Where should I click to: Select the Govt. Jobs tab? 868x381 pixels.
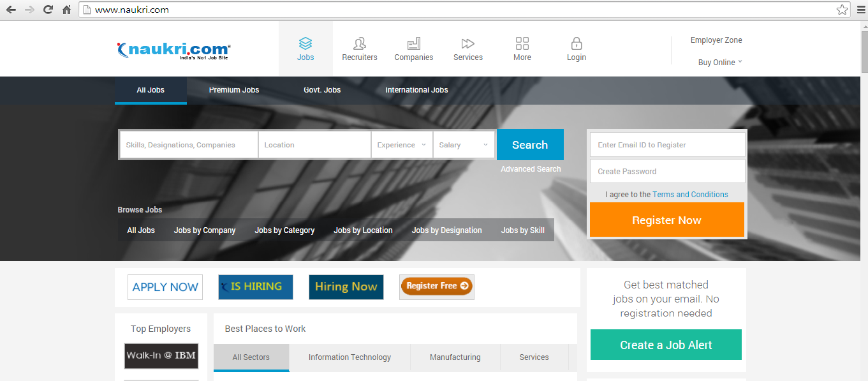point(322,90)
